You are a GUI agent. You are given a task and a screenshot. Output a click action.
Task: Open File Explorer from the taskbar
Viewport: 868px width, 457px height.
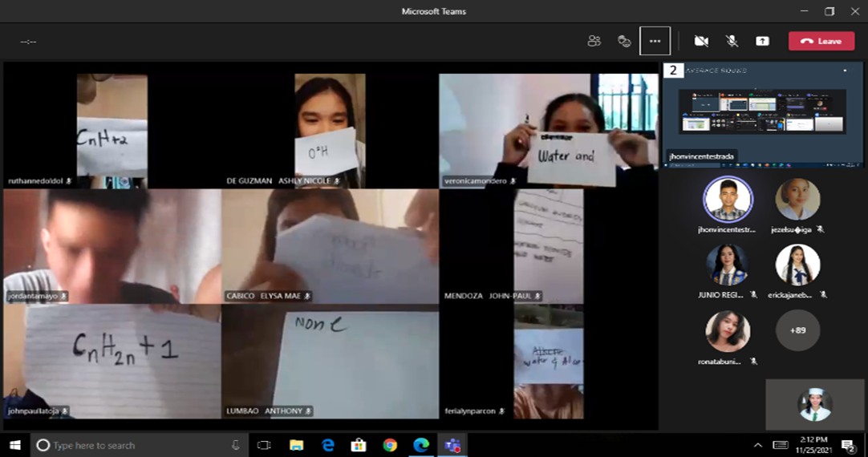coord(296,445)
